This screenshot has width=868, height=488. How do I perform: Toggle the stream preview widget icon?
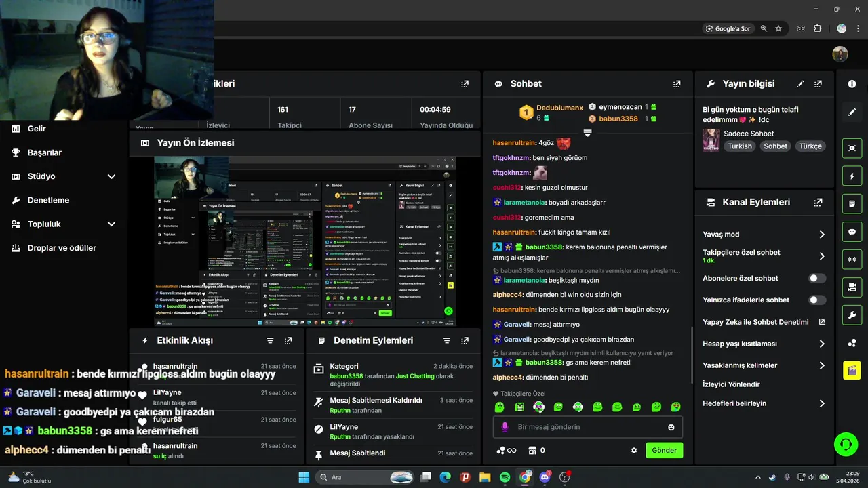[852, 148]
